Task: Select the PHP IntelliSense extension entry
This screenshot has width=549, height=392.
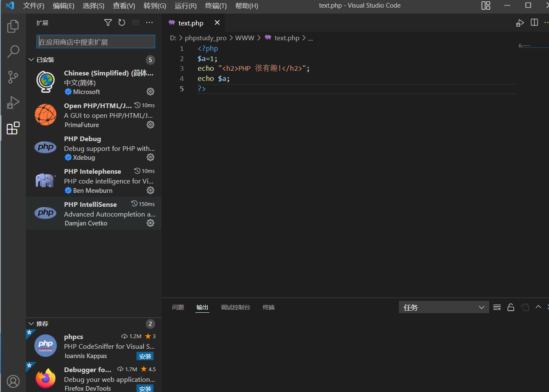Action: (94, 213)
